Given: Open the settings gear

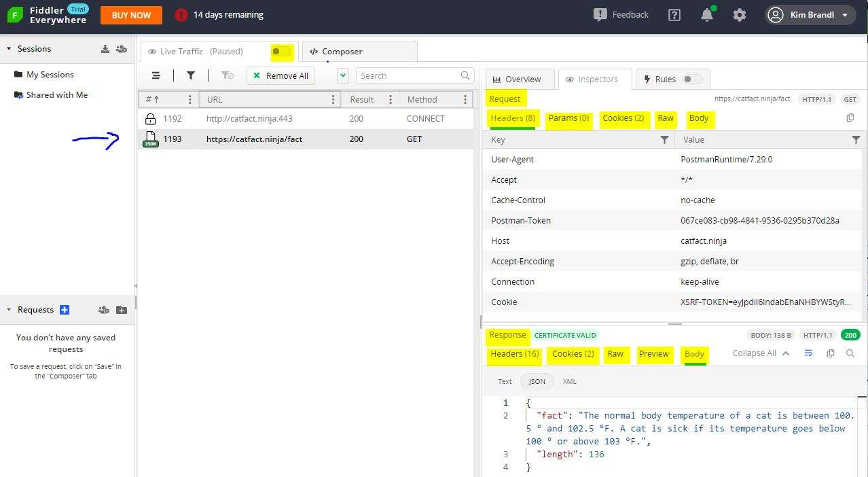Looking at the screenshot, I should (x=739, y=14).
